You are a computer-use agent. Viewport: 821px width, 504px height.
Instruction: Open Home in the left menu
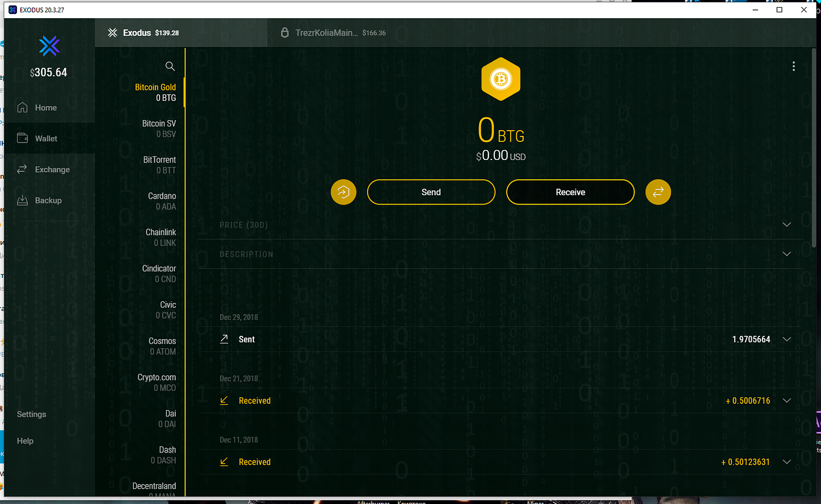point(49,108)
